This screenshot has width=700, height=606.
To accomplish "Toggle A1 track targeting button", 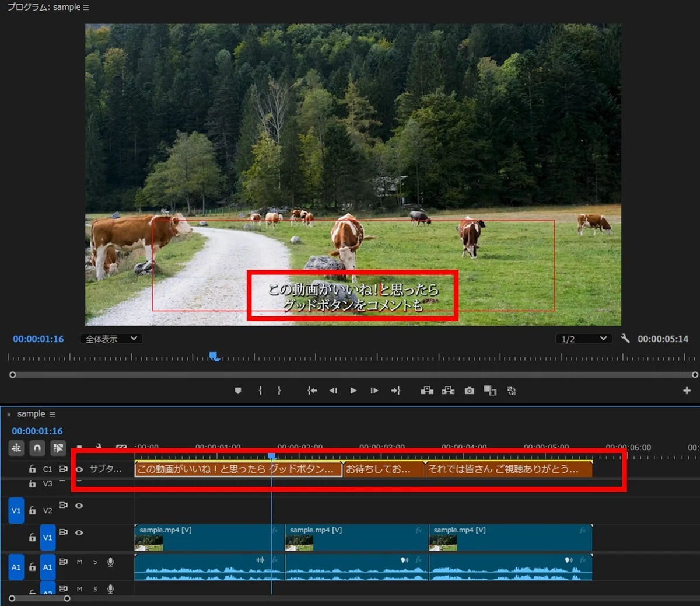I will 48,567.
